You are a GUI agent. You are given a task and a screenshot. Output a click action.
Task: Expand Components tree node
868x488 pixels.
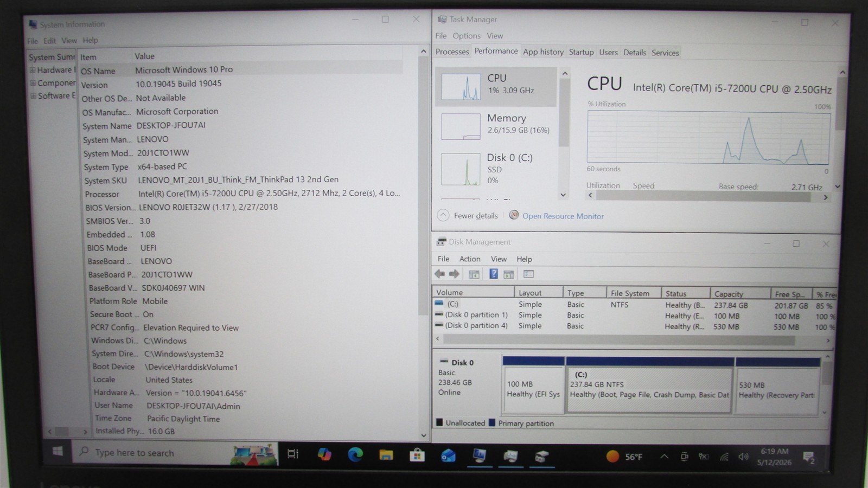click(x=33, y=83)
